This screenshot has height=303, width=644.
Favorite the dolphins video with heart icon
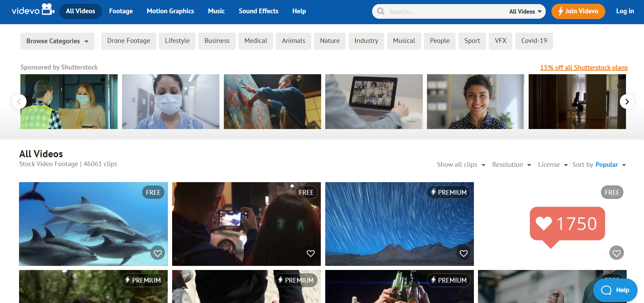pos(158,253)
